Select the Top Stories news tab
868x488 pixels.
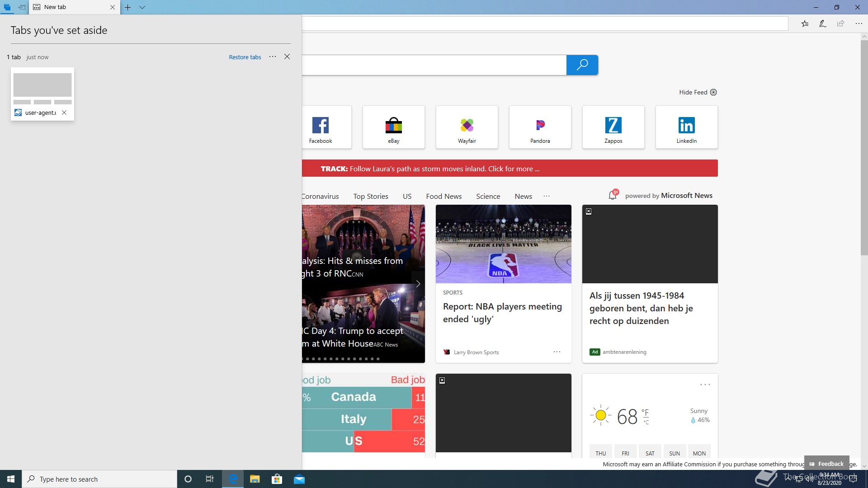pyautogui.click(x=371, y=196)
